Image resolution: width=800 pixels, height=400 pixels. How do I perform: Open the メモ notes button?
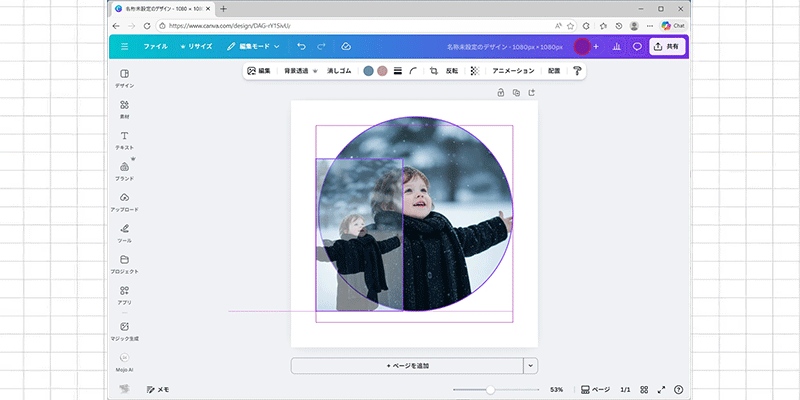(158, 389)
